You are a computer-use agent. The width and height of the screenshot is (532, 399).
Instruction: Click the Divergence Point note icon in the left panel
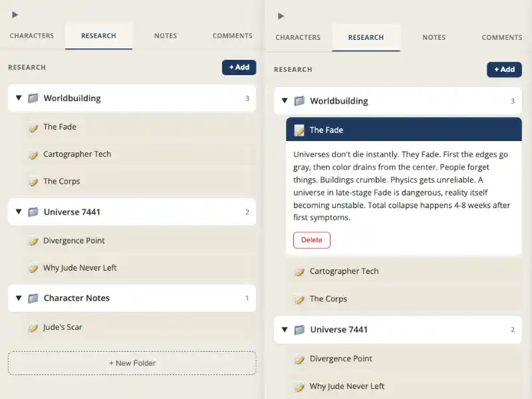coord(33,241)
